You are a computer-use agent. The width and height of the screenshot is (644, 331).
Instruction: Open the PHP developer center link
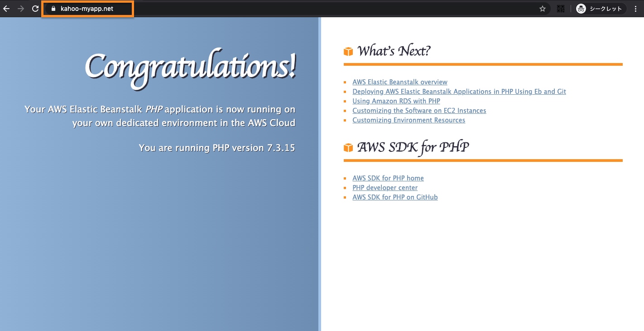point(385,188)
